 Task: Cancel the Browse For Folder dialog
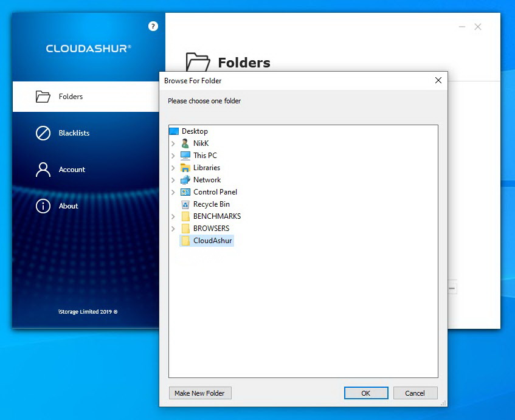click(415, 393)
